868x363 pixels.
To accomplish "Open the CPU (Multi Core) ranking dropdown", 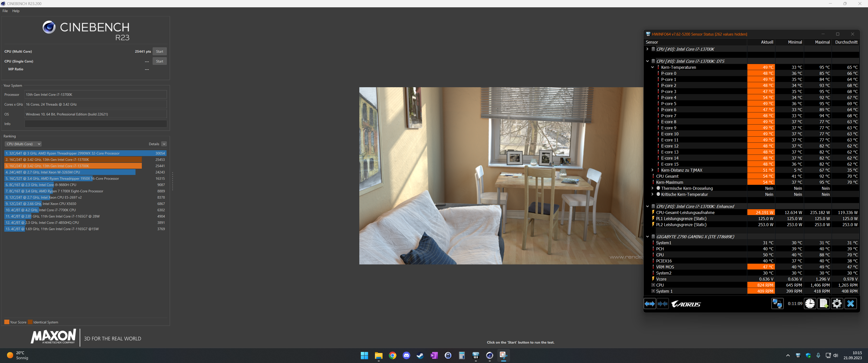I will click(23, 144).
